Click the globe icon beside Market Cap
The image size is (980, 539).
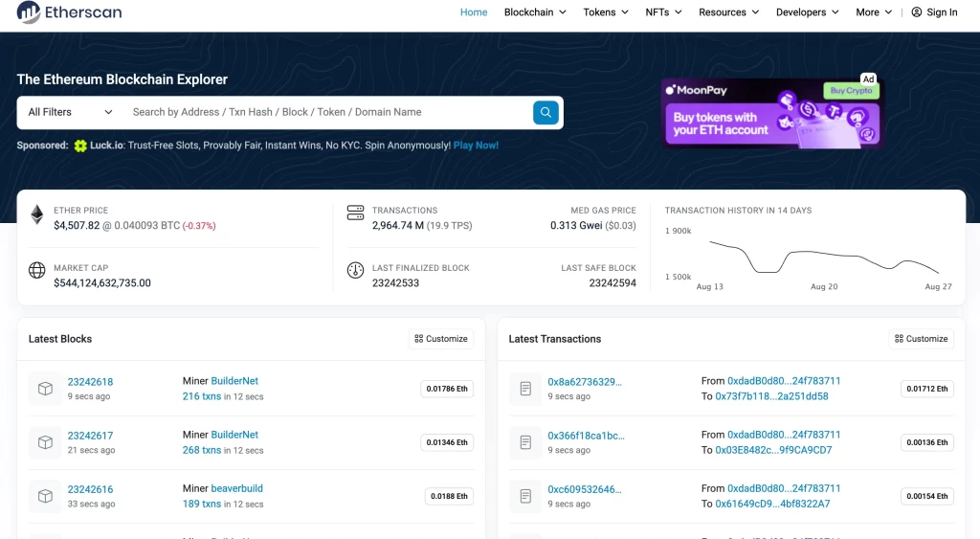click(37, 270)
